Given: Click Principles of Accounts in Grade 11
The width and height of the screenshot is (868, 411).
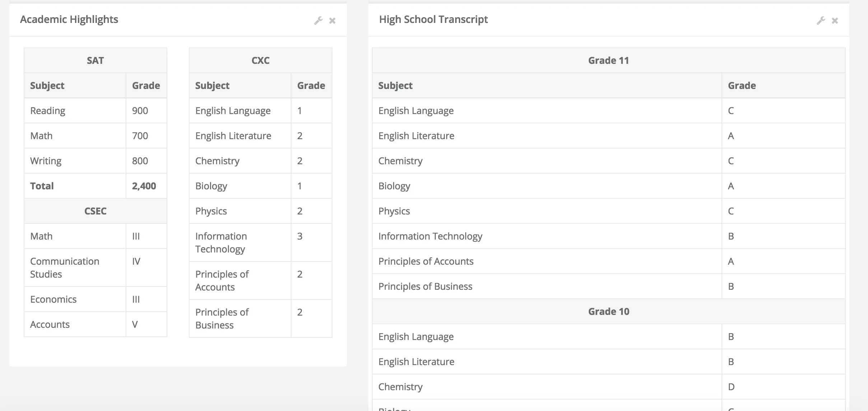Looking at the screenshot, I should point(426,261).
